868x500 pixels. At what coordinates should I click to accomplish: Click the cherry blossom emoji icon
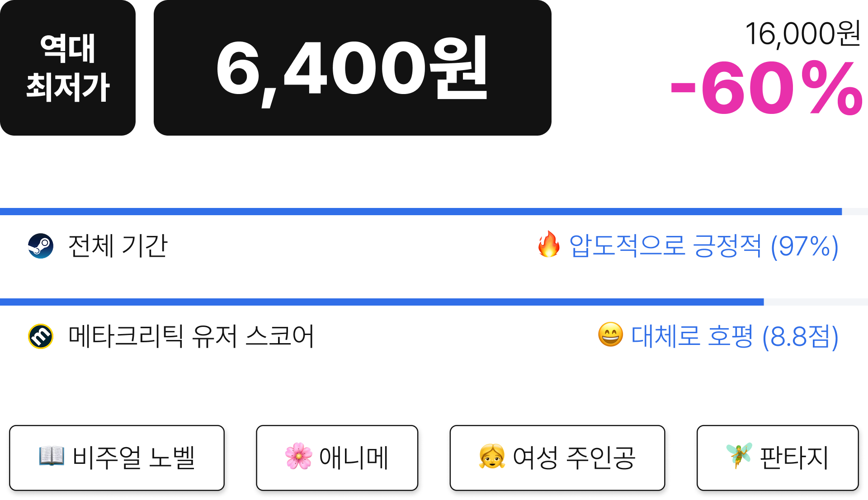[x=298, y=456]
